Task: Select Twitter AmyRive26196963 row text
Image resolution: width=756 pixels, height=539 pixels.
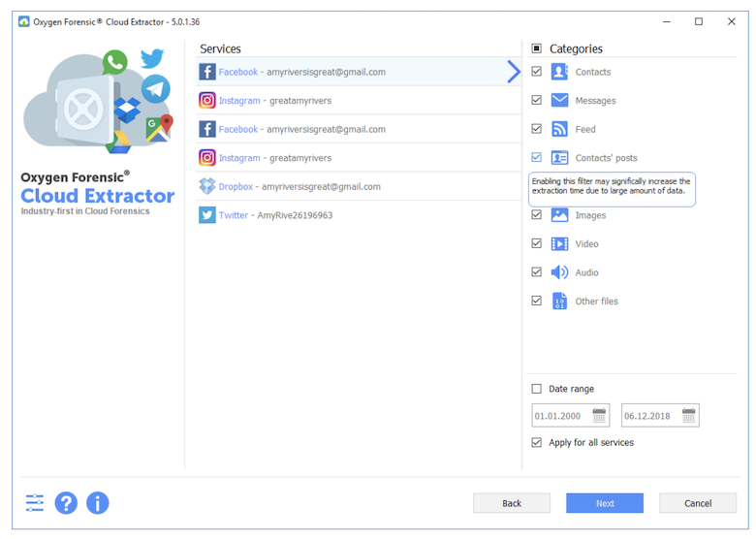Action: tap(276, 215)
